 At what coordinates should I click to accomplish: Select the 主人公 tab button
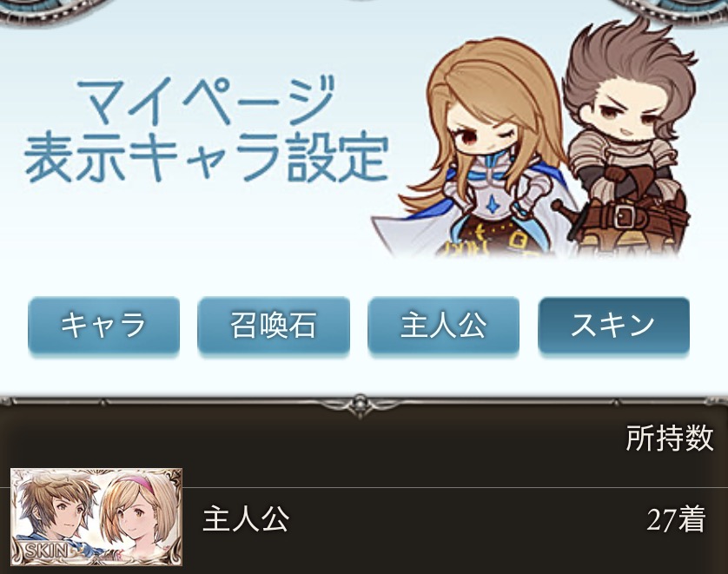click(x=443, y=326)
